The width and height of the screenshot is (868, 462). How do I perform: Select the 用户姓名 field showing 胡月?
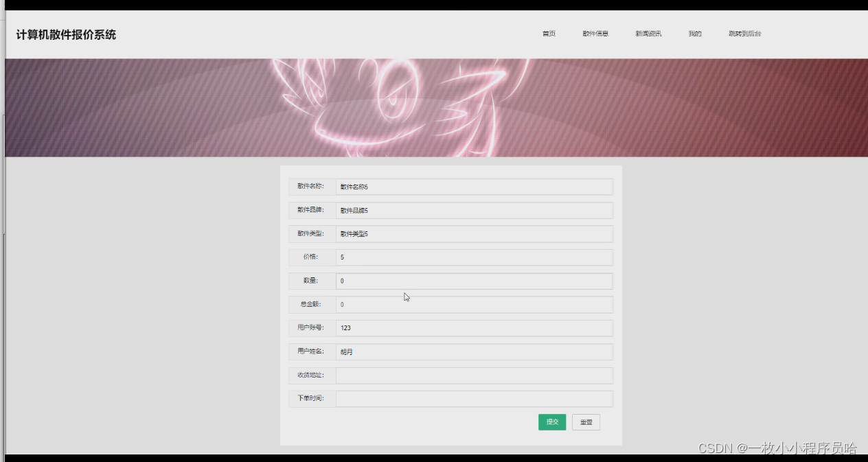(474, 351)
